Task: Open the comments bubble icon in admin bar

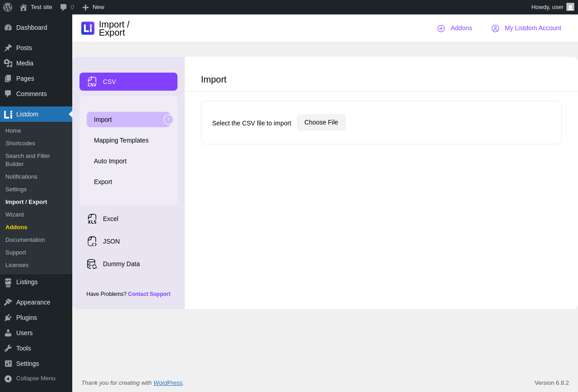Action: coord(64,7)
